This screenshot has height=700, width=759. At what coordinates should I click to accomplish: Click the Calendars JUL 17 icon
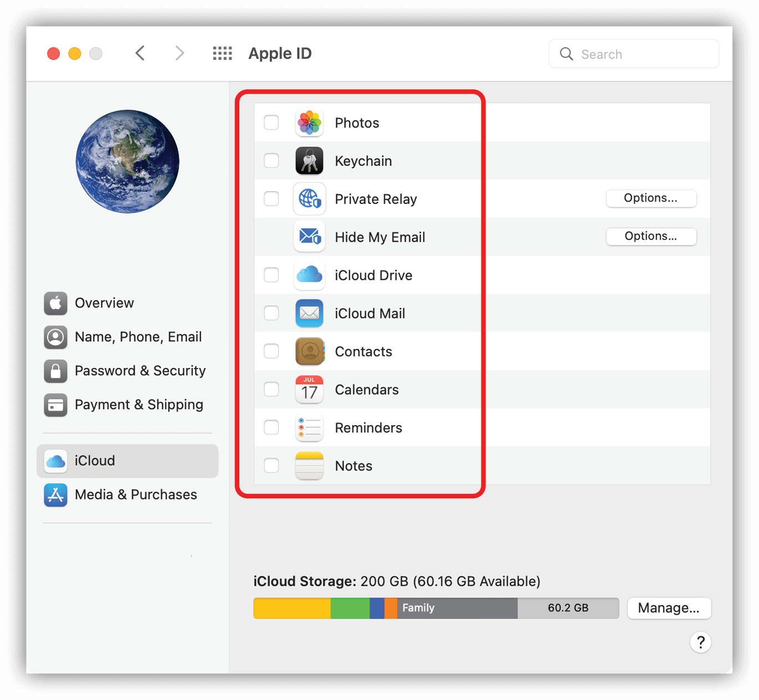pos(309,390)
